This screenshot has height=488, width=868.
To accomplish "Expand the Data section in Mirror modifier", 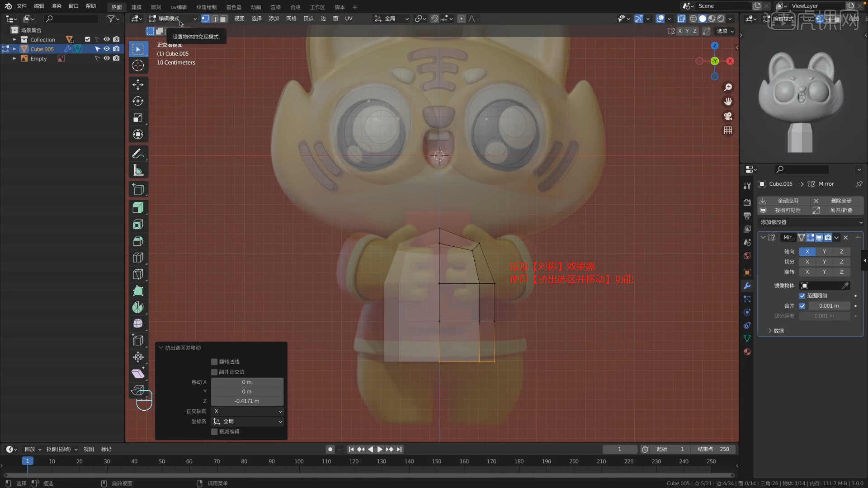I will (776, 331).
